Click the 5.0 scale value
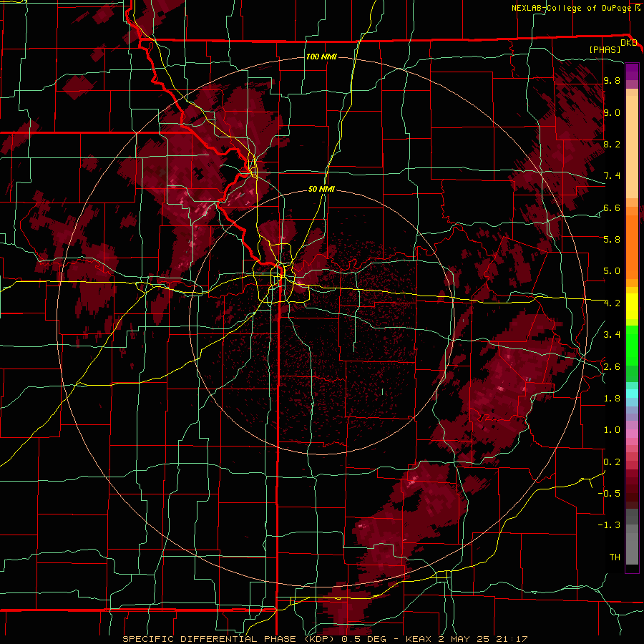 (x=612, y=271)
